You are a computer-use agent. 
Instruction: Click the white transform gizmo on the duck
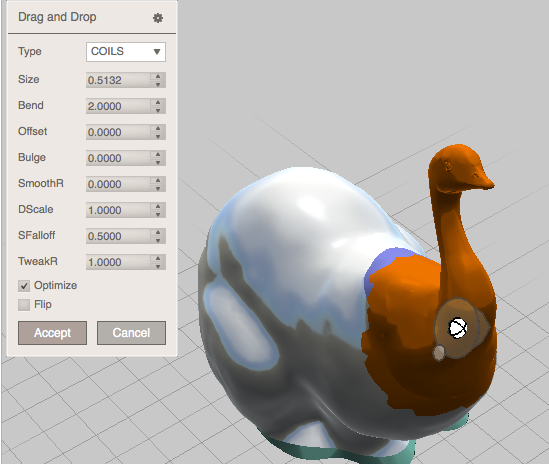pyautogui.click(x=458, y=328)
